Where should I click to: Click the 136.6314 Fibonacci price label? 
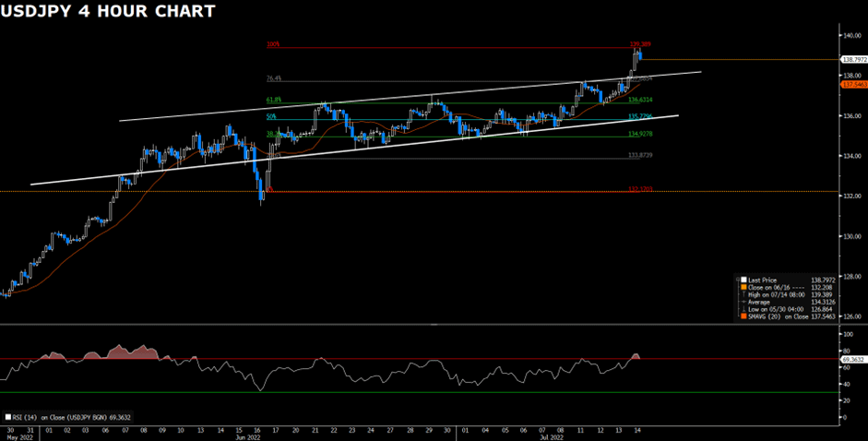pyautogui.click(x=640, y=100)
